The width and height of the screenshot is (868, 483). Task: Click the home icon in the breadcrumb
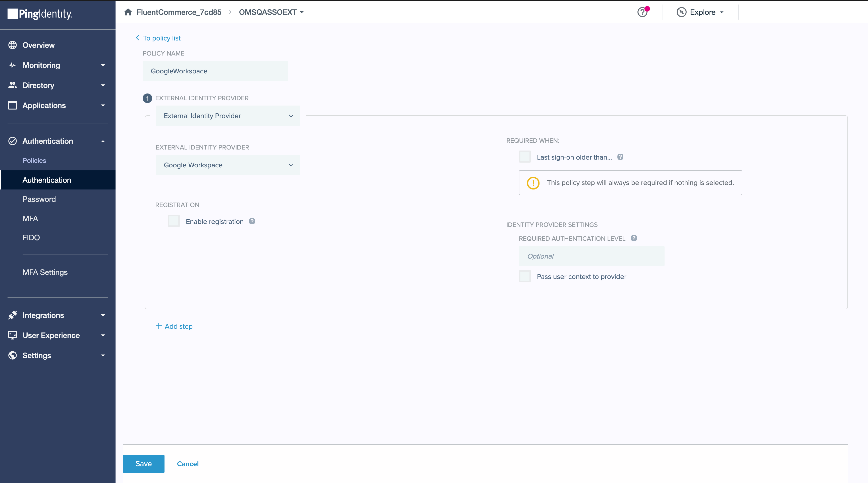coord(128,12)
